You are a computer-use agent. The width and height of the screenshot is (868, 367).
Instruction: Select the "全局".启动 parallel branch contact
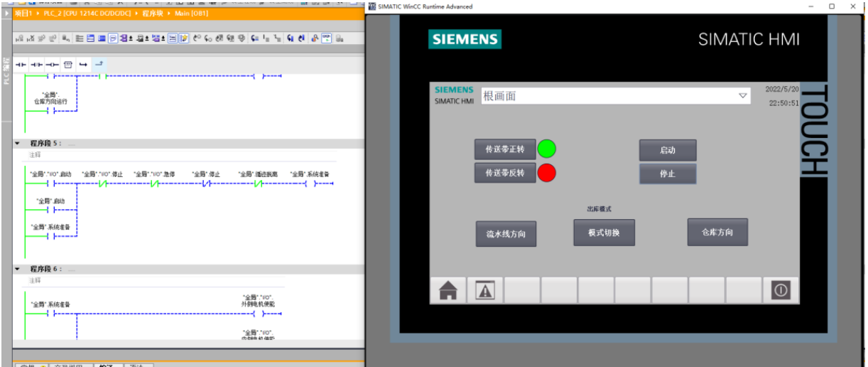[x=50, y=210]
